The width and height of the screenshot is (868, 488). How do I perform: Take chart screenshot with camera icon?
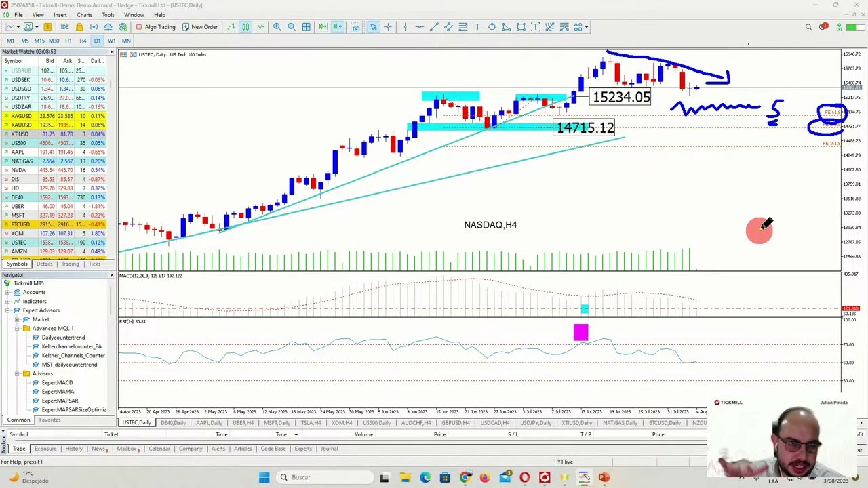[355, 27]
